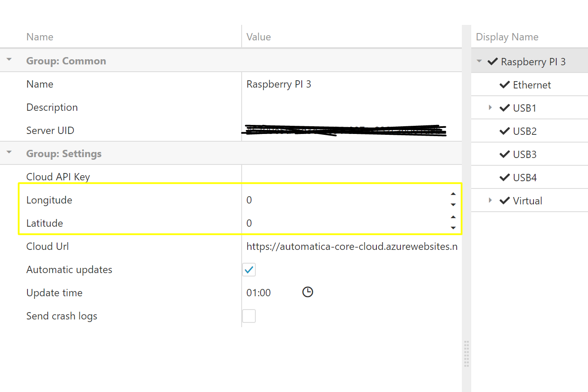Enable the Send crash logs checkbox
Viewport: 588px width, 392px height.
click(249, 316)
